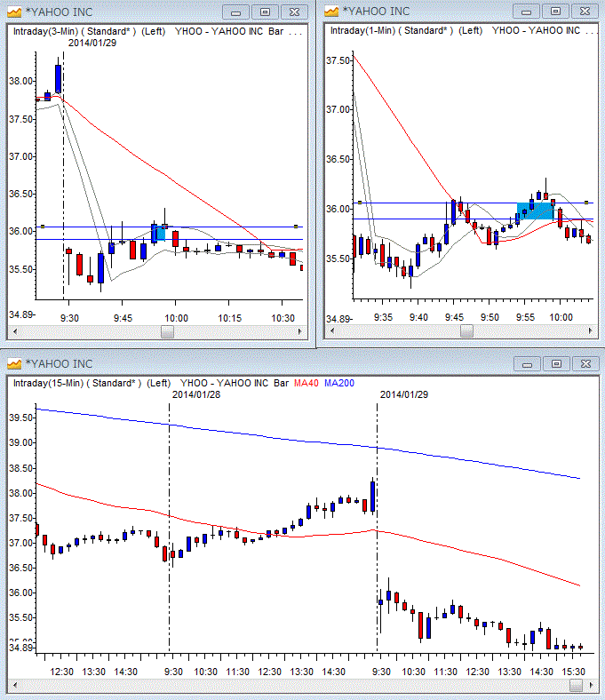Click the cyan highlighted box in 1-Min chart

click(535, 211)
